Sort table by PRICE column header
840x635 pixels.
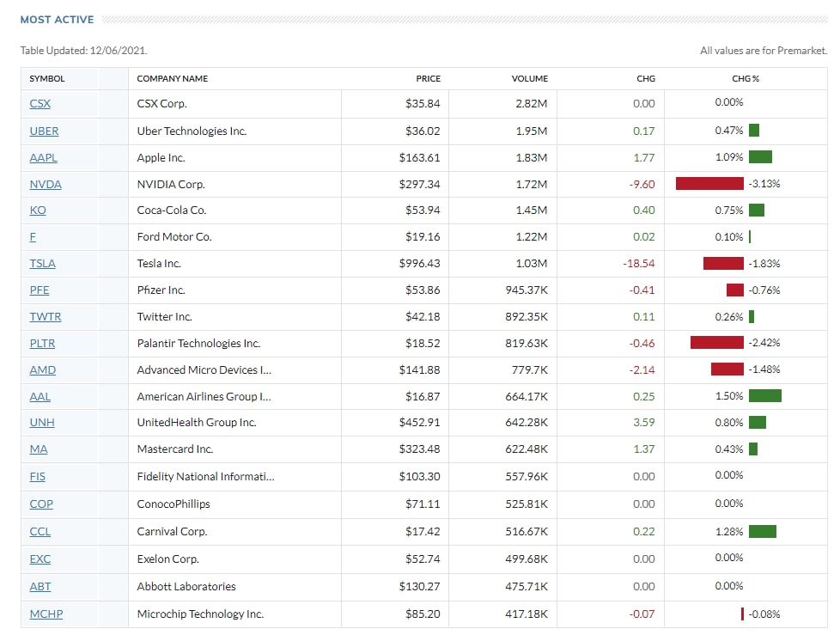click(428, 79)
